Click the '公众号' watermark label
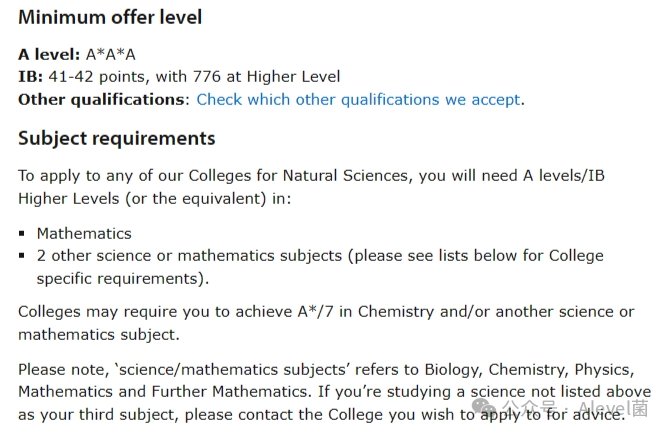 click(529, 407)
